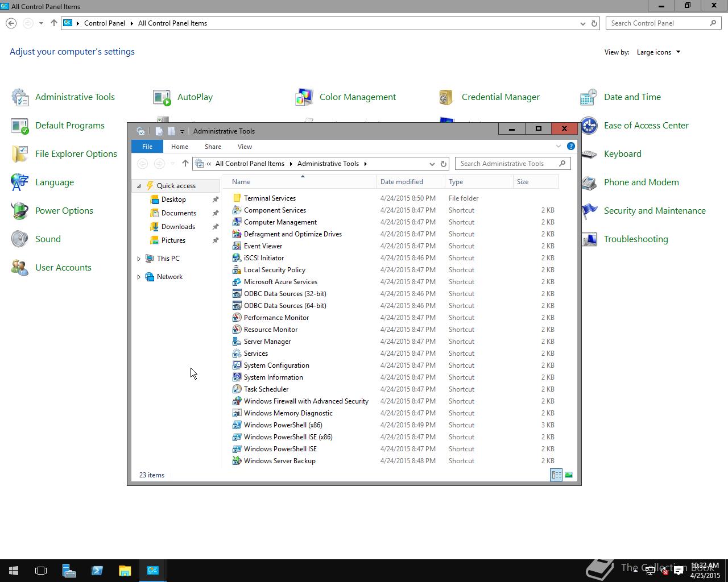Open Server Manager from the taskbar
Image resolution: width=728 pixels, height=582 pixels.
(x=69, y=571)
